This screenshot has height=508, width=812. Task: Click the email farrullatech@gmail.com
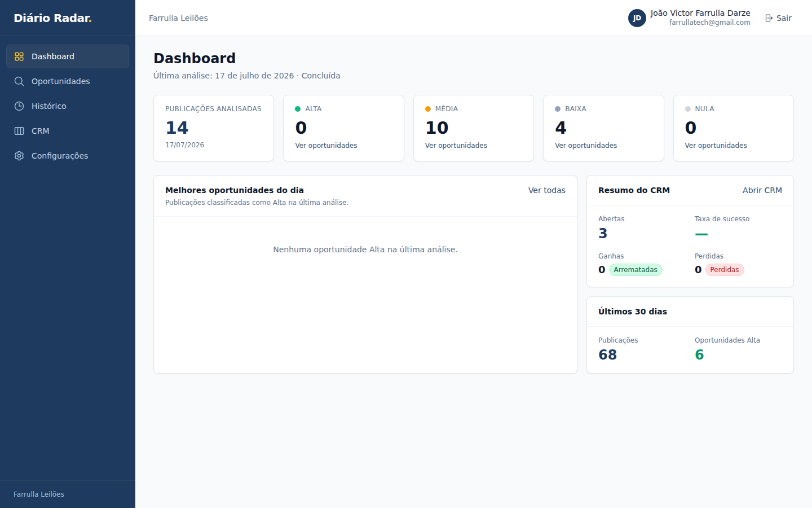tap(710, 23)
